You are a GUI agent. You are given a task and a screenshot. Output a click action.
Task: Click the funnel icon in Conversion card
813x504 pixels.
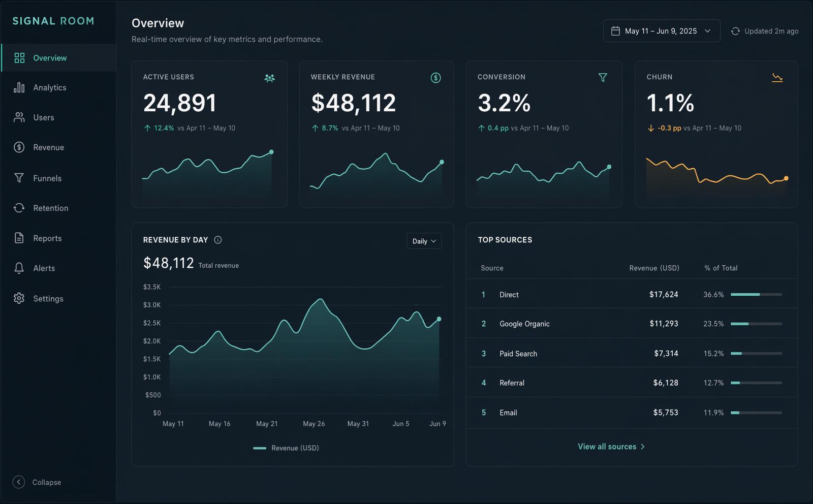tap(603, 78)
